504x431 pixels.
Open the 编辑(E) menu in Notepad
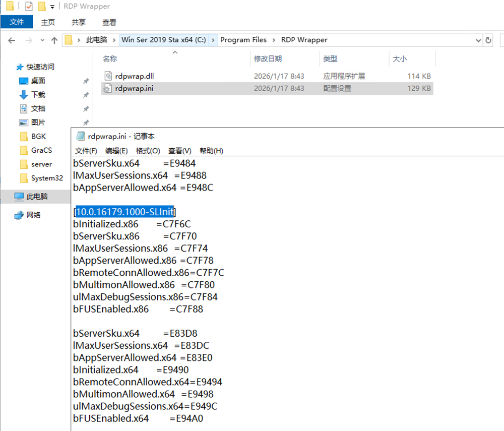tap(116, 151)
